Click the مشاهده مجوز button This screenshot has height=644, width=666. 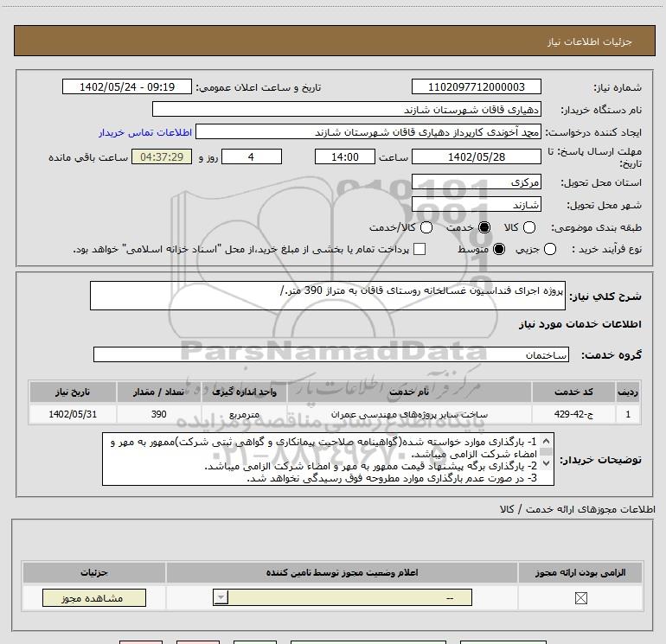tap(94, 597)
